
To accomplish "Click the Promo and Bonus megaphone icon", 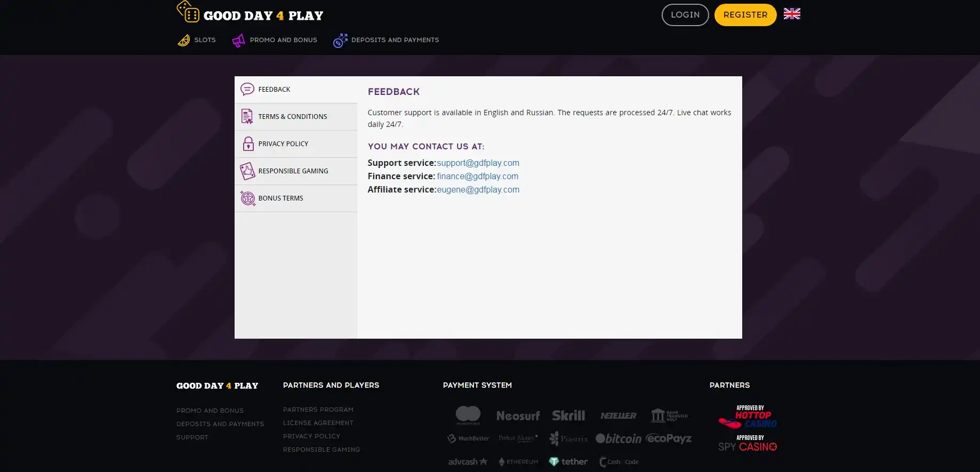I will (238, 41).
